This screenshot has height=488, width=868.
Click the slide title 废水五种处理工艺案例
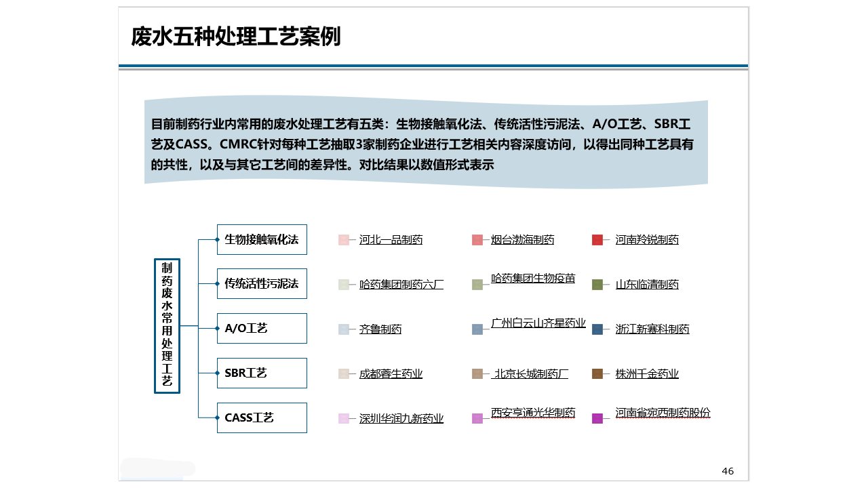click(235, 37)
